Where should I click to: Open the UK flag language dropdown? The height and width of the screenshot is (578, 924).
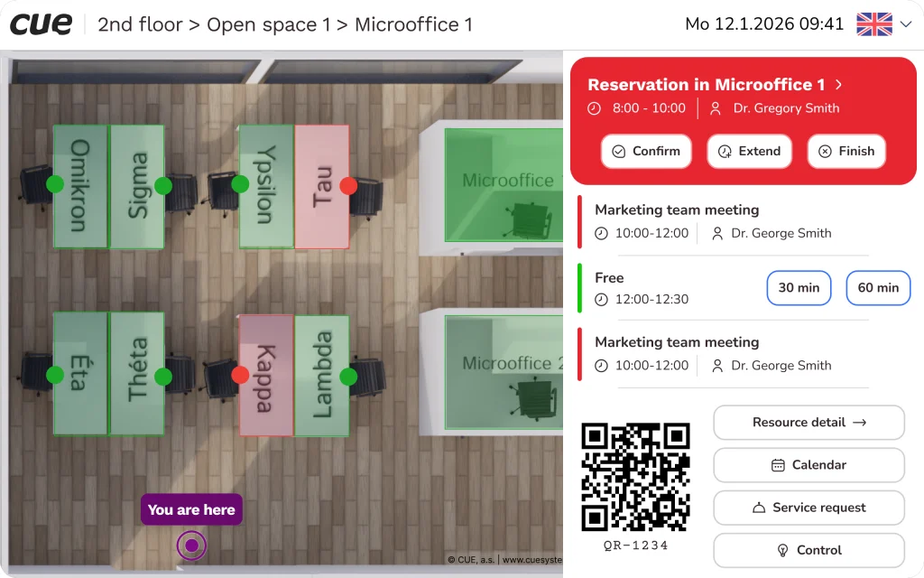[884, 24]
